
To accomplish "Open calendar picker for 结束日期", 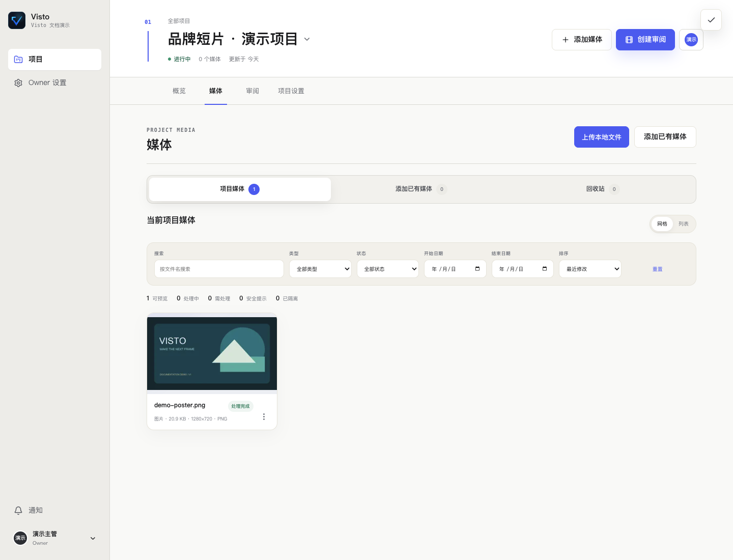I will pos(545,269).
